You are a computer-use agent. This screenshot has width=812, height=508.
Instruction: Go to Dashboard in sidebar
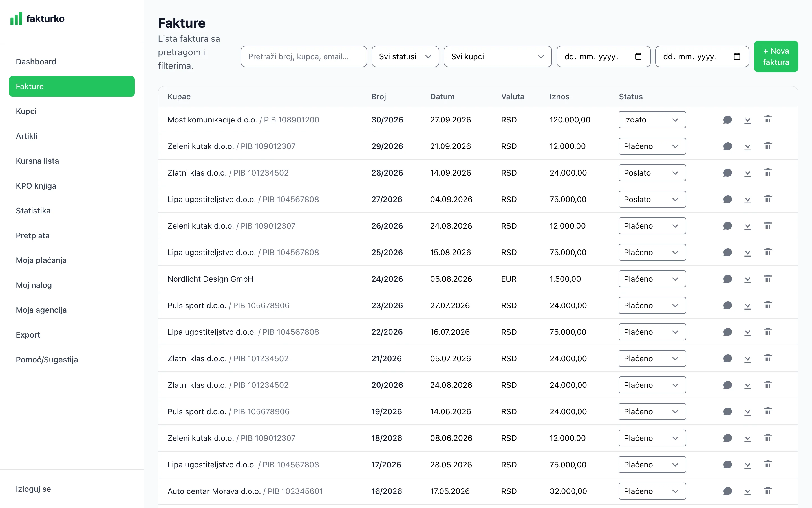[x=72, y=62]
